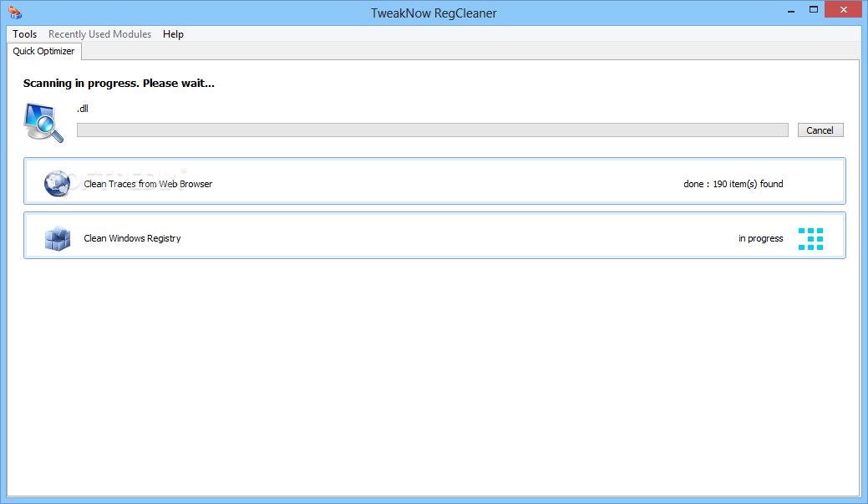Select 'Clean Traces from Web Browser' label
The image size is (868, 504).
(148, 184)
